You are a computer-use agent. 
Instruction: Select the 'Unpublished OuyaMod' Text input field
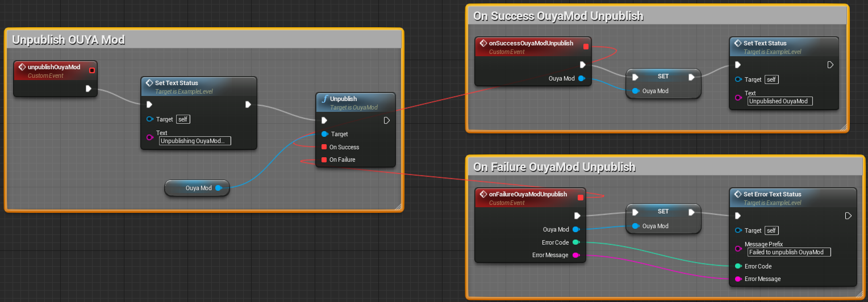[x=780, y=101]
